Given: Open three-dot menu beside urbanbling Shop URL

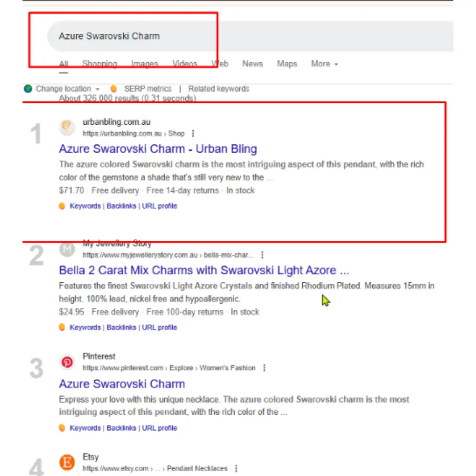Looking at the screenshot, I should pos(193,134).
